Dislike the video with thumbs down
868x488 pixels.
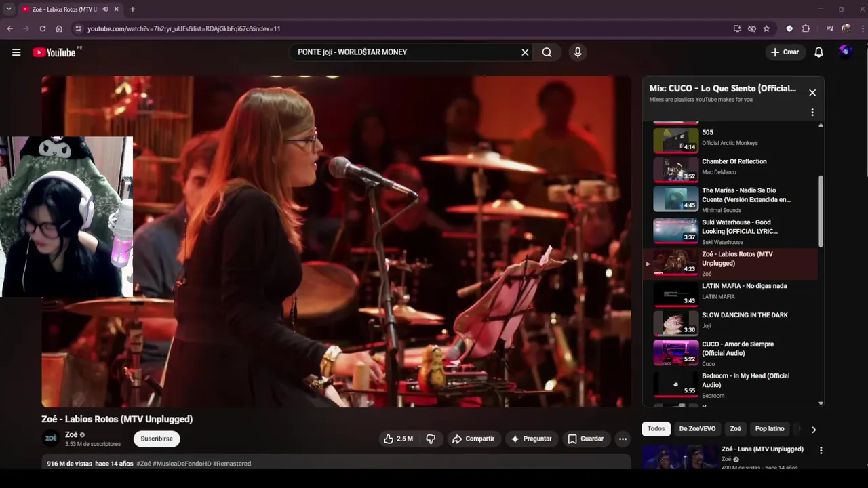(x=431, y=439)
